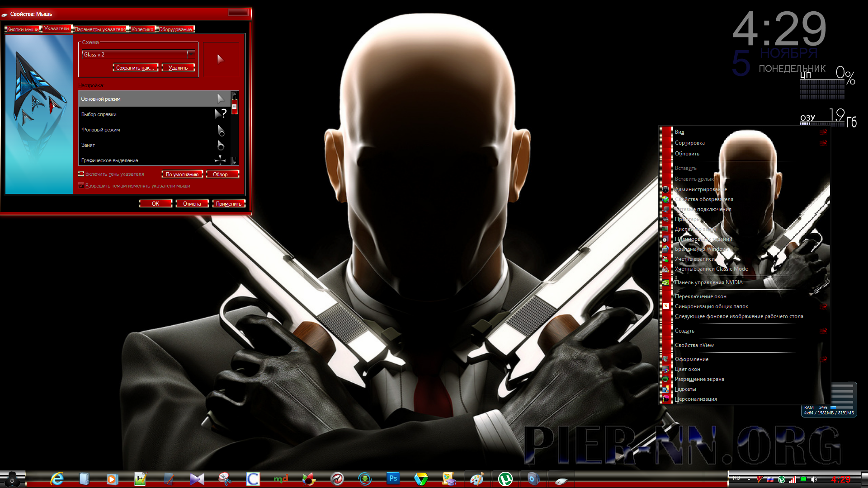Click the Обзор browse button

[x=222, y=174]
